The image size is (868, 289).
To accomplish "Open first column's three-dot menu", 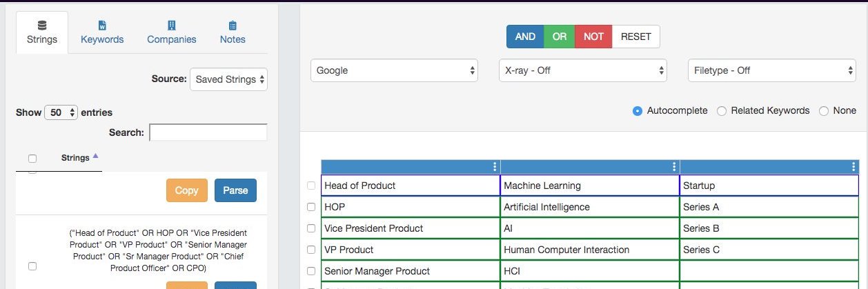I will point(495,167).
